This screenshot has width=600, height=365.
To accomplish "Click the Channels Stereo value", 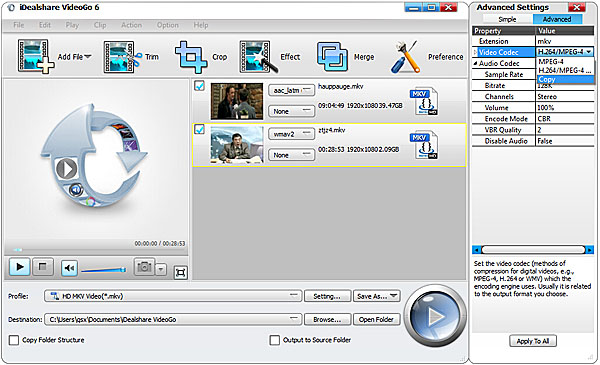I will coord(564,96).
